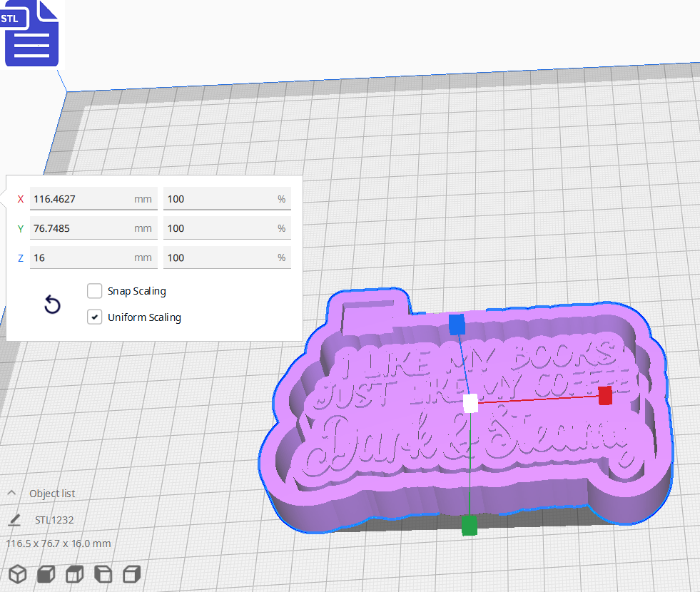Open the STL file icon at top left

pyautogui.click(x=31, y=34)
